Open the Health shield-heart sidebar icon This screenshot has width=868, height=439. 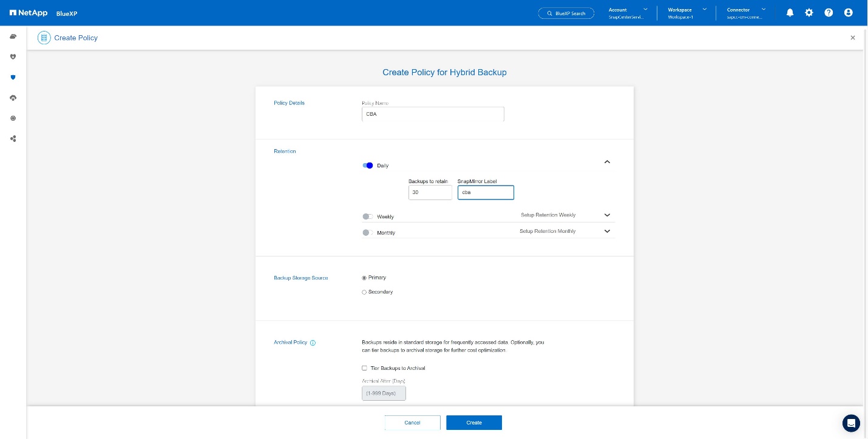(13, 57)
